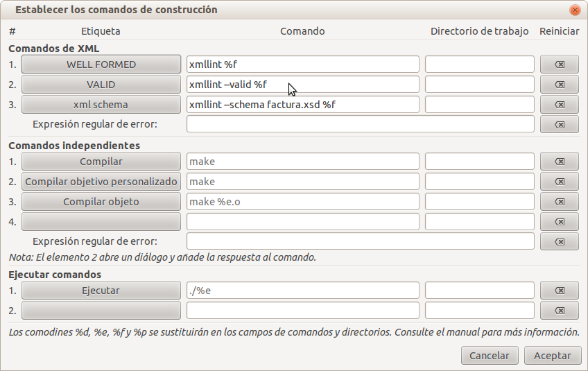Click the VALID label button
Viewport: 588px width, 371px height.
101,85
